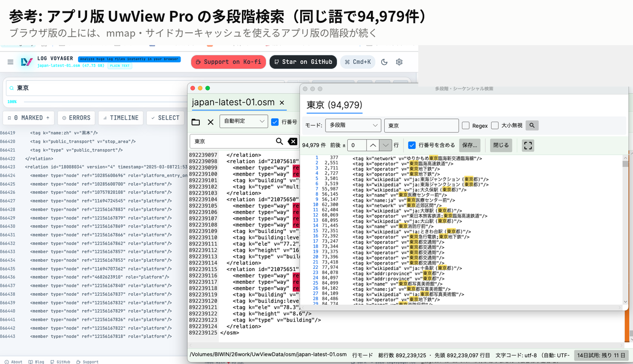Run search with gray magnifier button

click(x=532, y=126)
